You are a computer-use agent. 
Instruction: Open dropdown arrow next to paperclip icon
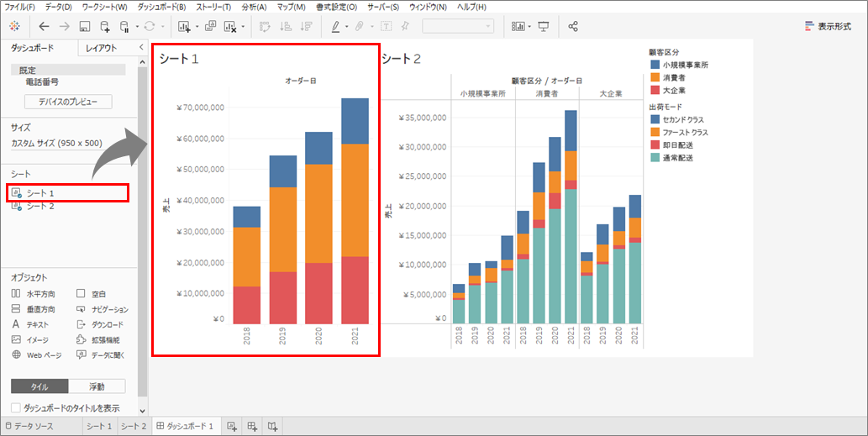[372, 27]
